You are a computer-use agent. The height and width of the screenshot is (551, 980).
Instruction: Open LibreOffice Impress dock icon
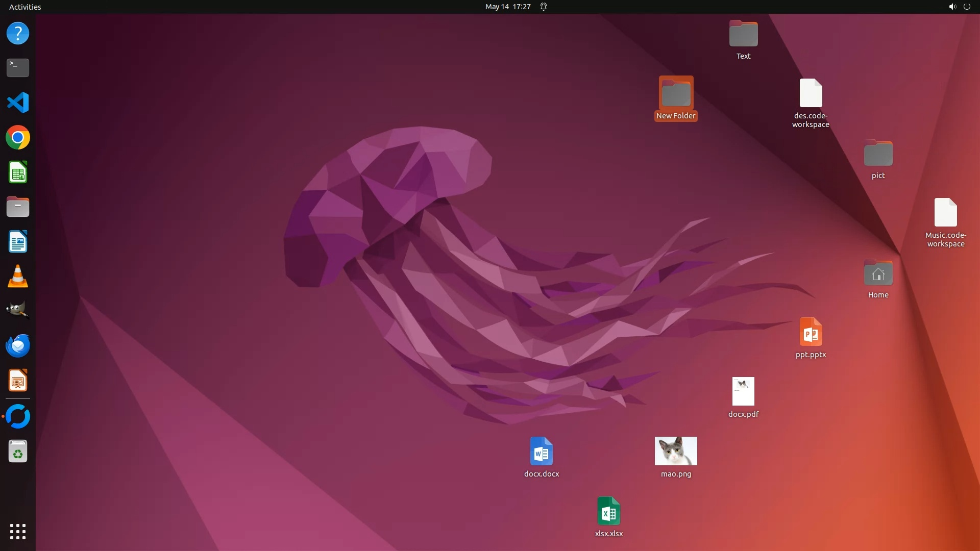18,381
